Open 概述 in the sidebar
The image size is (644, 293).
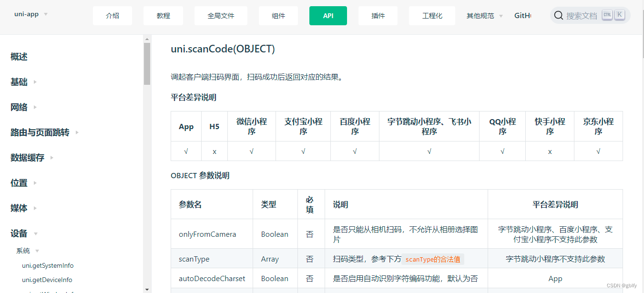coord(19,57)
